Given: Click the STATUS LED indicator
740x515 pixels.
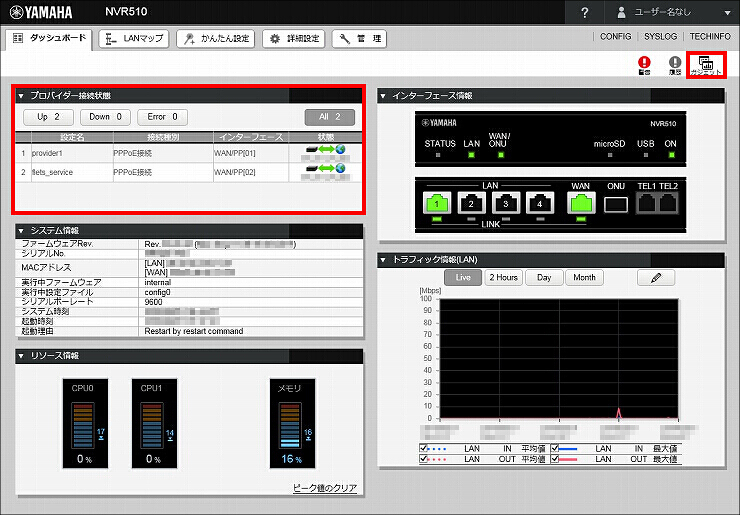Looking at the screenshot, I should (x=438, y=155).
